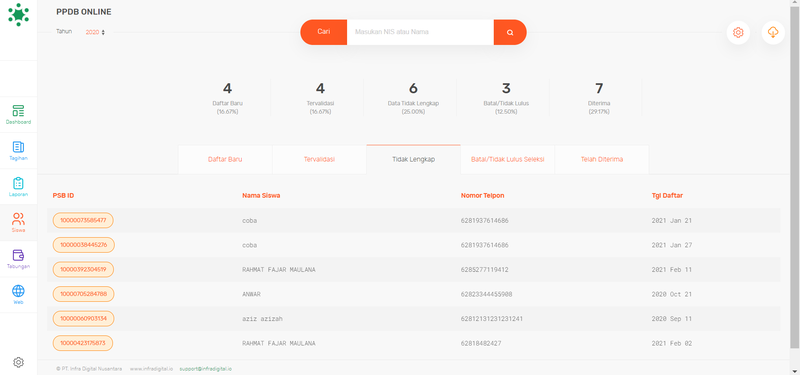Switch to the Telah Diterima tab

pos(602,159)
